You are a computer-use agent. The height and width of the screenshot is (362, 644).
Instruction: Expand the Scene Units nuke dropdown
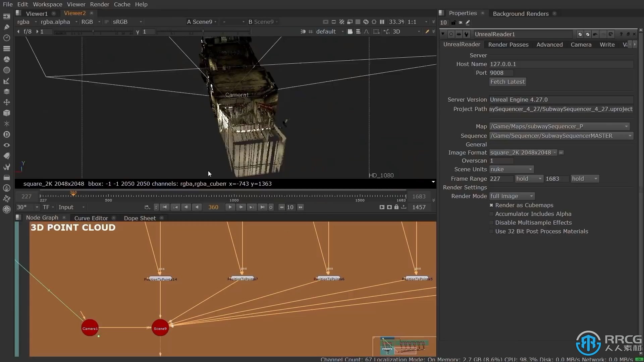(511, 169)
